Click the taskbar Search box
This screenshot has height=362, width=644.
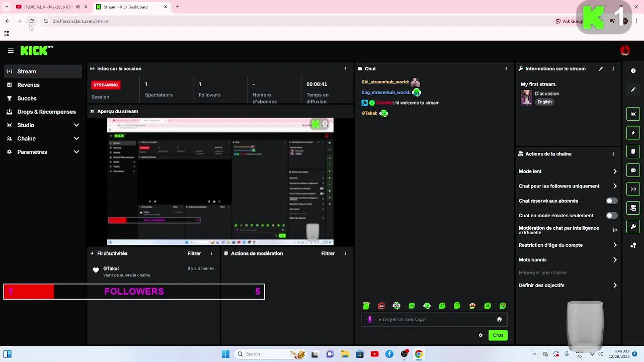coord(272,354)
